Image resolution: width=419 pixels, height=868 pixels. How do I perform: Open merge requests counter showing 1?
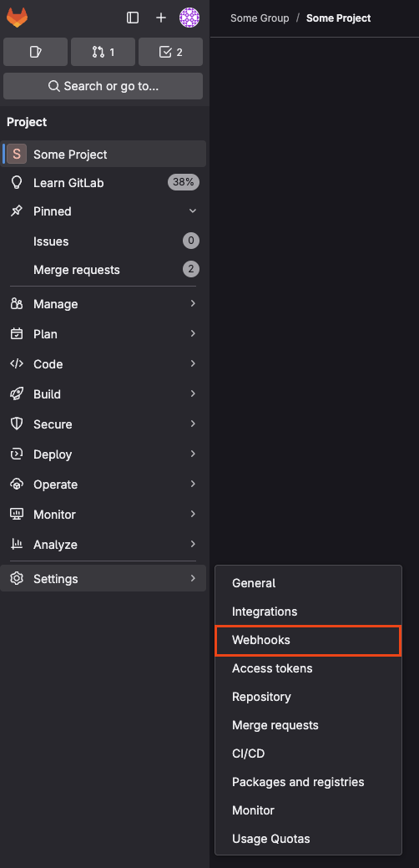(103, 52)
